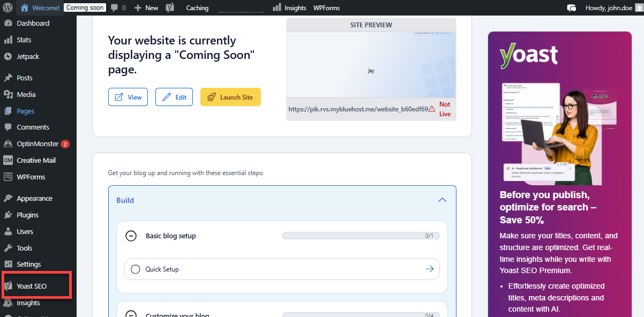Viewport: 644px width, 317px height.
Task: Open the New menu in the admin bar
Action: (x=146, y=7)
